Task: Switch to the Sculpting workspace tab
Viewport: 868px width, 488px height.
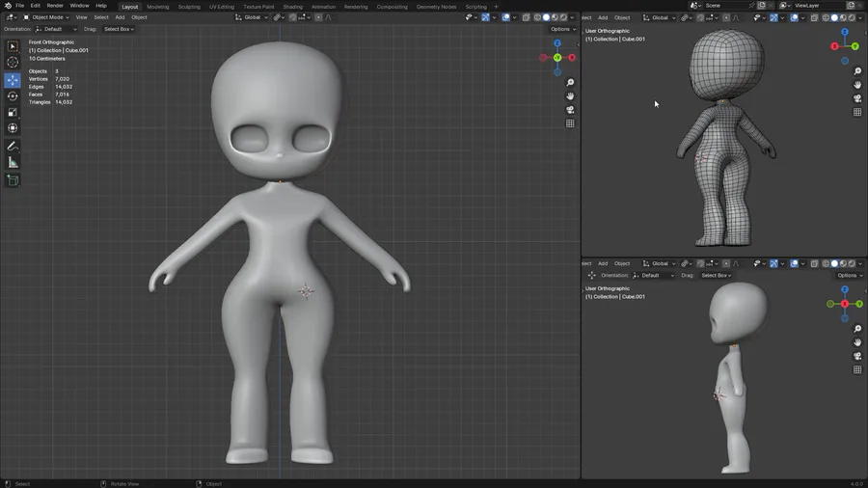Action: pyautogui.click(x=189, y=7)
